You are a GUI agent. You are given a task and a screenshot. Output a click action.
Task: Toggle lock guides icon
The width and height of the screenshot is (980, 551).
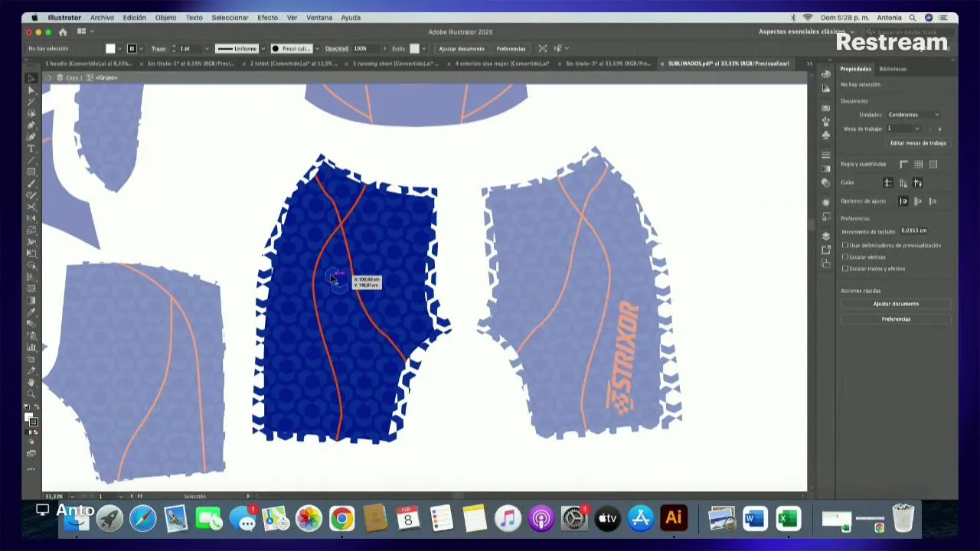(x=903, y=182)
